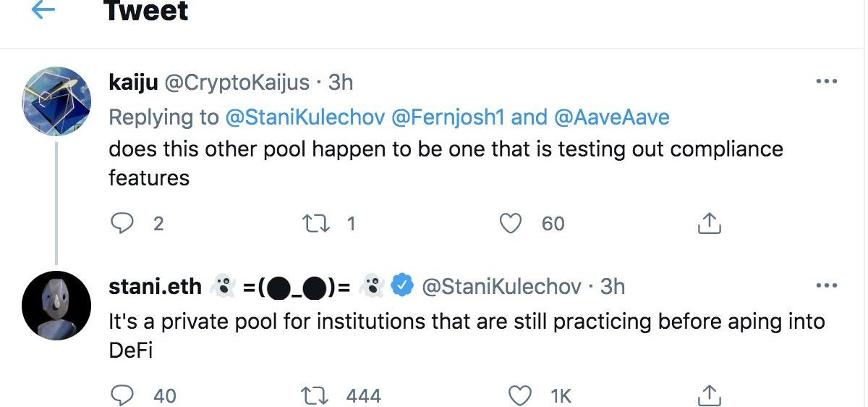Like stani.eth's tweet with 1K likes
This screenshot has width=868, height=407.
tap(520, 395)
